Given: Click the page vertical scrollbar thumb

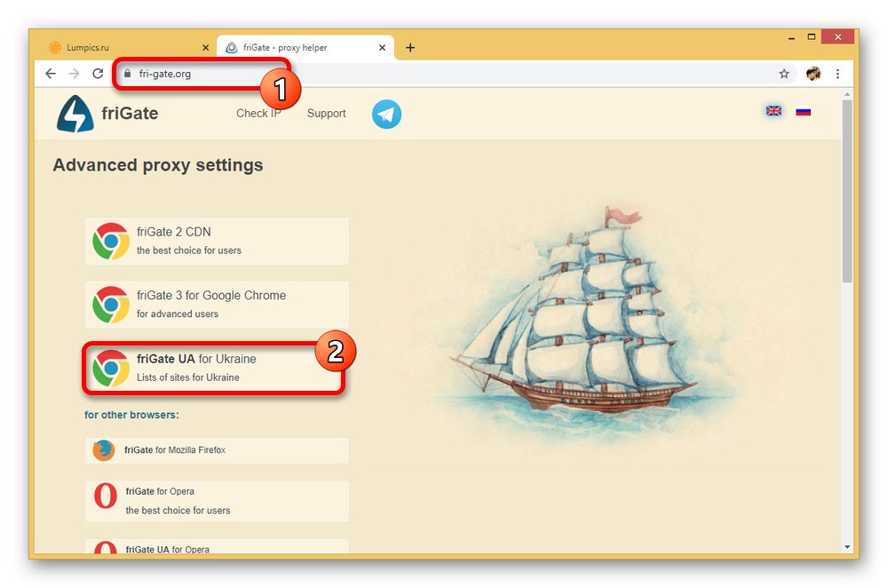Looking at the screenshot, I should pos(846,191).
